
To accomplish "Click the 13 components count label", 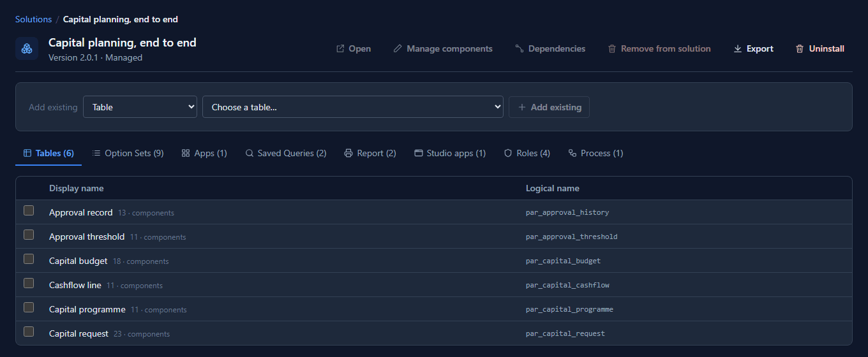I will (146, 213).
